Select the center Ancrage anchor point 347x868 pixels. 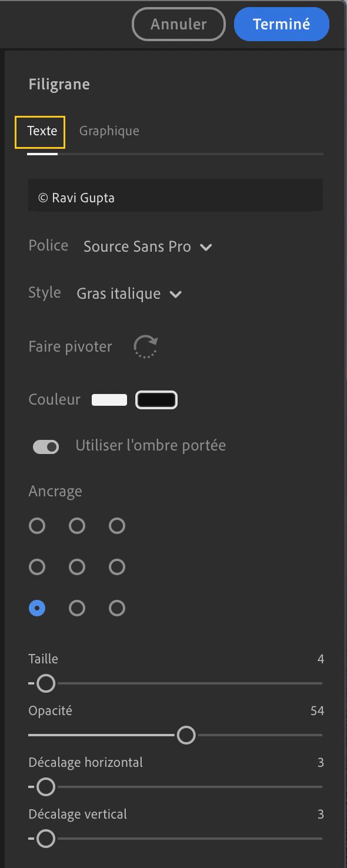pos(77,567)
